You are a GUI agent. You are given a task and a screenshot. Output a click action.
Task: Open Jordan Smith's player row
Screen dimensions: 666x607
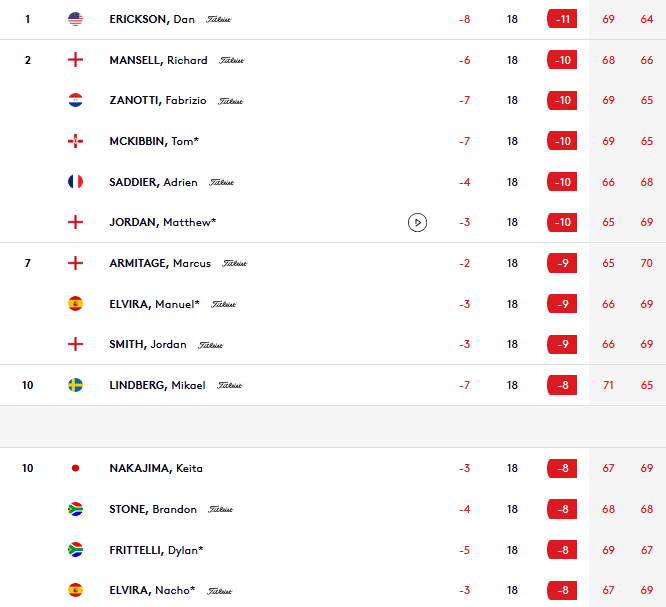pos(148,344)
